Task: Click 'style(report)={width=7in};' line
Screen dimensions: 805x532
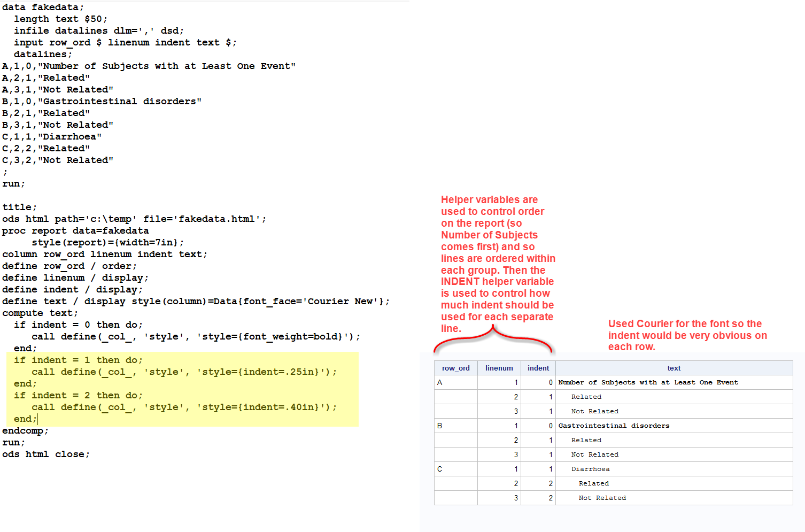Action: 108,243
